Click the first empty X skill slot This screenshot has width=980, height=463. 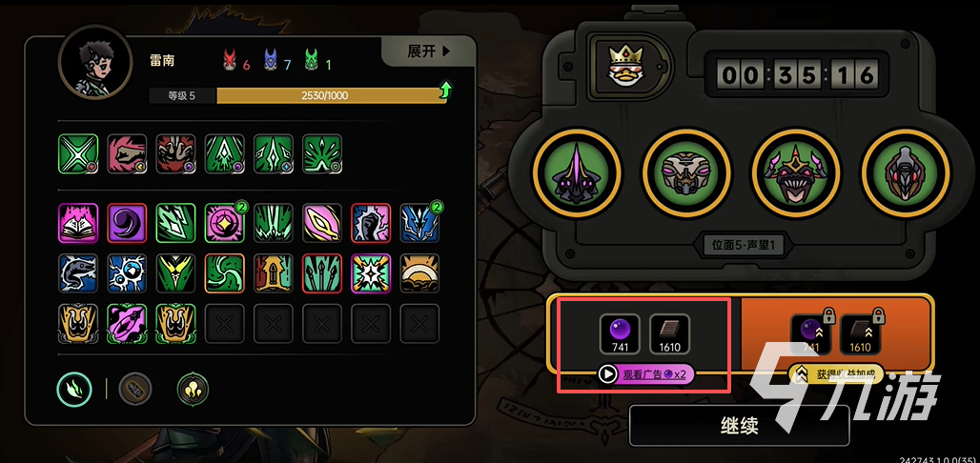tap(224, 324)
